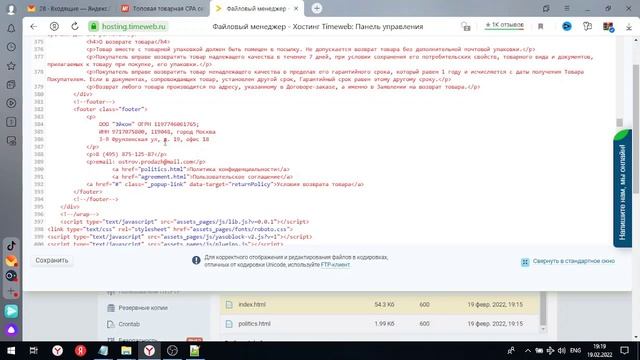
Task: Select the index.html file row
Action: click(x=380, y=304)
